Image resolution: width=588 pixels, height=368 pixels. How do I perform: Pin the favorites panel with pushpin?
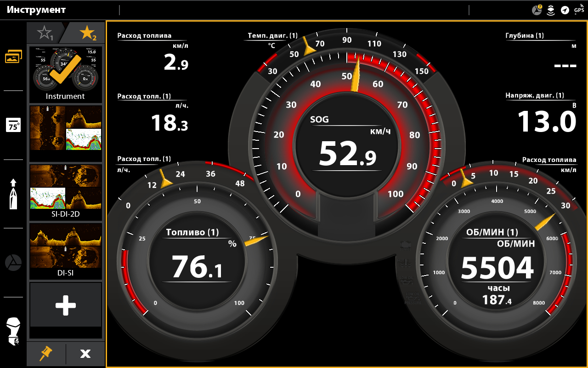click(x=46, y=353)
